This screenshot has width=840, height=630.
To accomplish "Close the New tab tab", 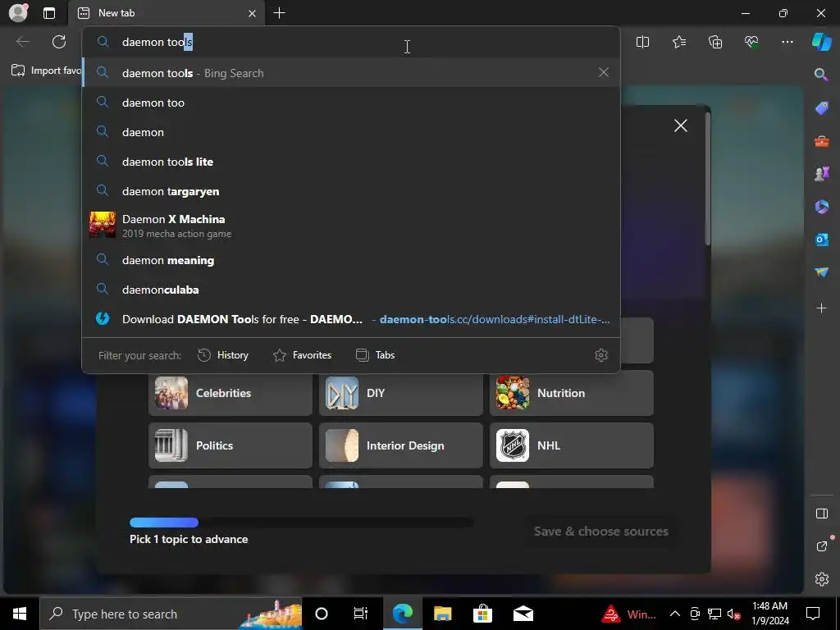I will (252, 13).
